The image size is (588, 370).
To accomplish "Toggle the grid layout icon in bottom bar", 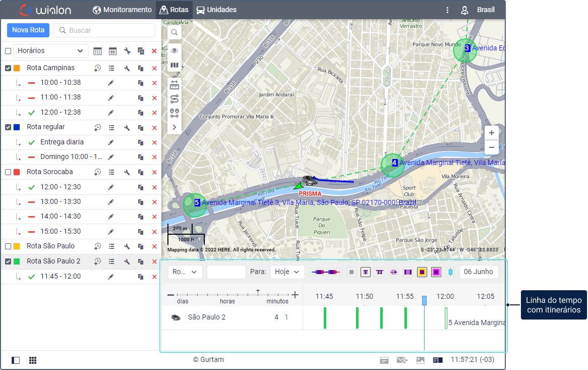I will click(x=33, y=360).
